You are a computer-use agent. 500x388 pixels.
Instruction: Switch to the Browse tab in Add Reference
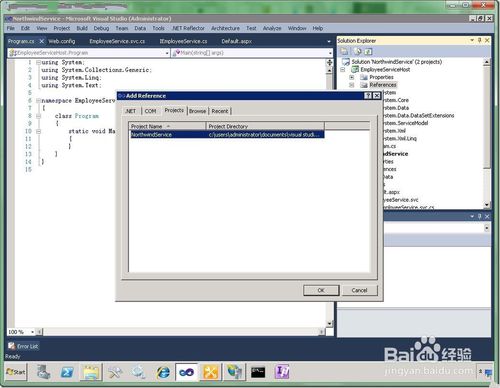[197, 111]
